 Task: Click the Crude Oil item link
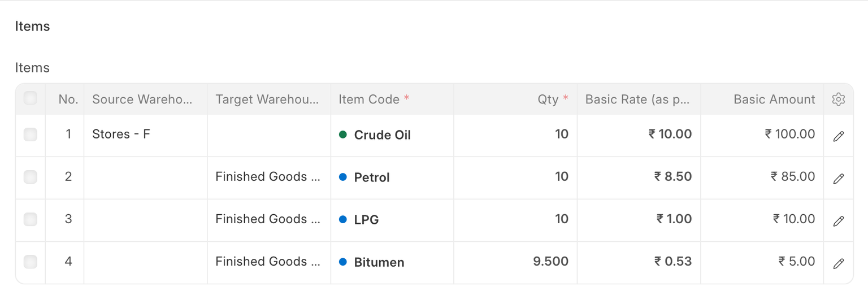(x=382, y=135)
